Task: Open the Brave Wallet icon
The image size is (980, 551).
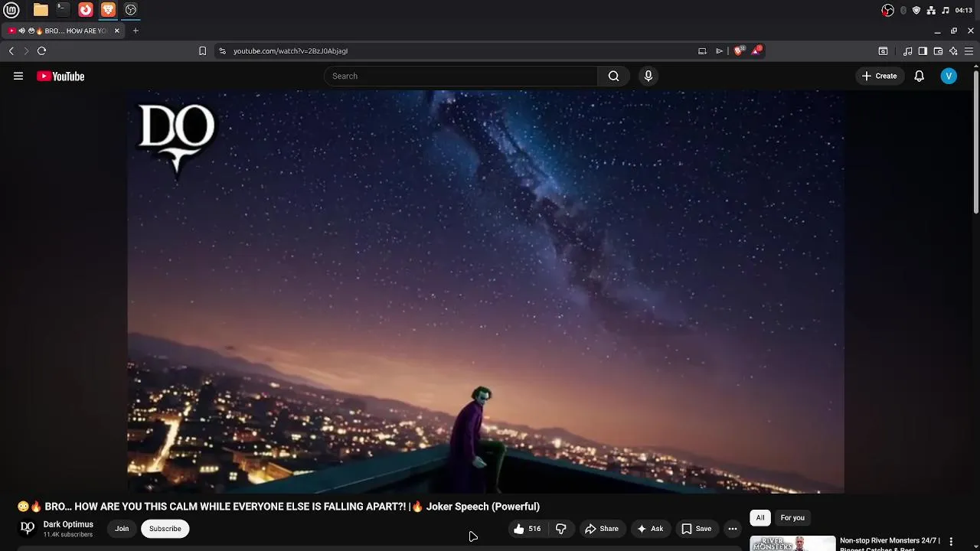Action: [938, 51]
